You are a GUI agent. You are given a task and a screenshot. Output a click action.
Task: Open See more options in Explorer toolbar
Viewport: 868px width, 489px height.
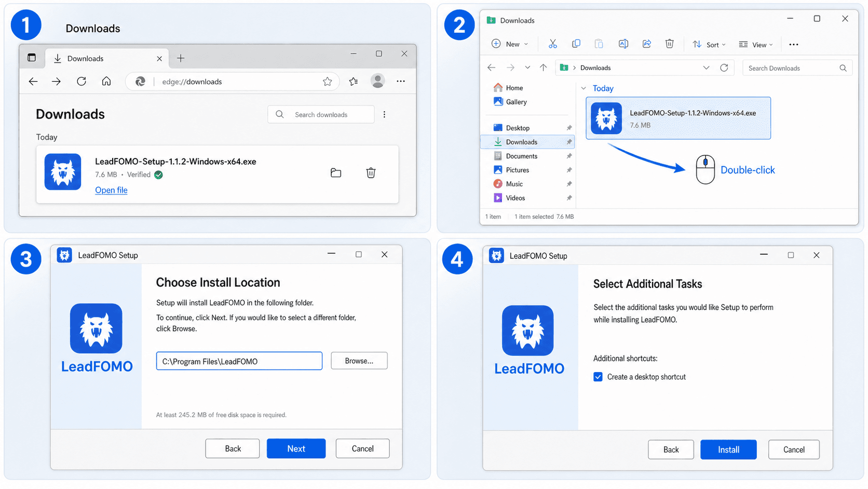click(x=794, y=45)
